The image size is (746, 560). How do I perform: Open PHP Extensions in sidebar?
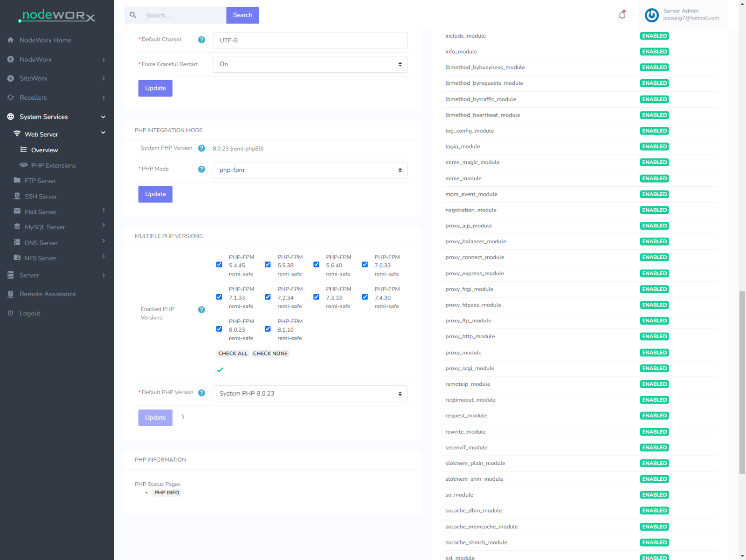tap(53, 165)
